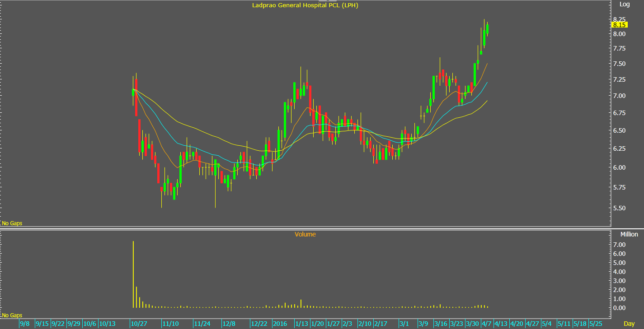The height and width of the screenshot is (329, 644).
Task: Click No Gaps in the price pane
Action: [x=12, y=223]
